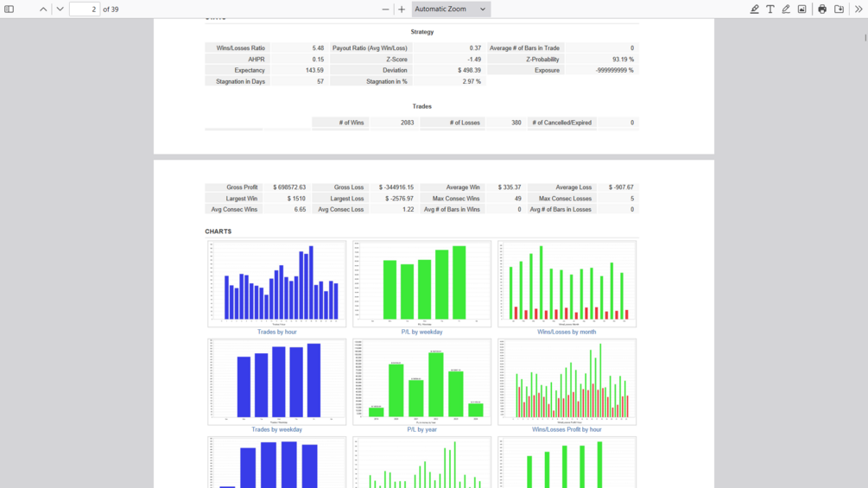Click the Trades by weekday chart thumbnail
This screenshot has height=488, width=868.
(x=276, y=382)
